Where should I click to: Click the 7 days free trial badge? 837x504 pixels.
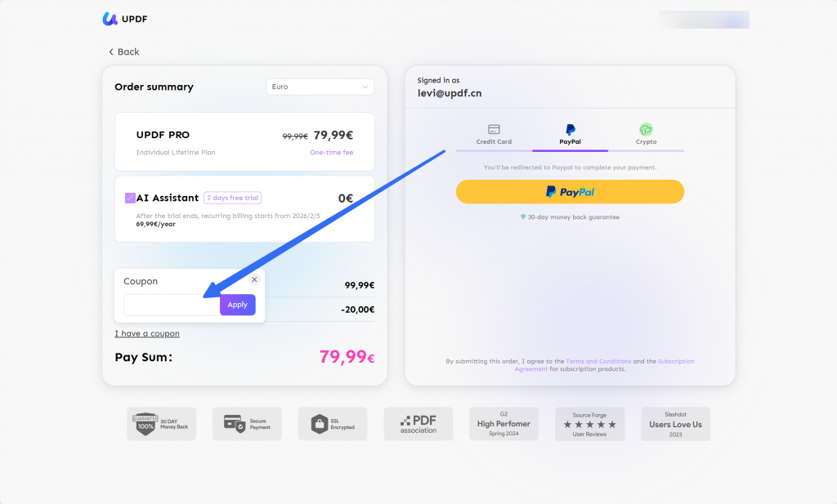tap(233, 198)
